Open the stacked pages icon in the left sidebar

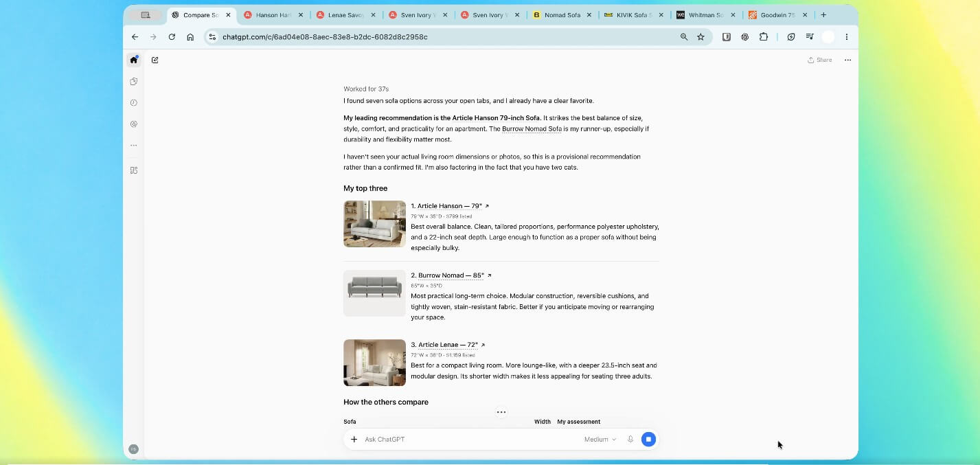pyautogui.click(x=134, y=81)
